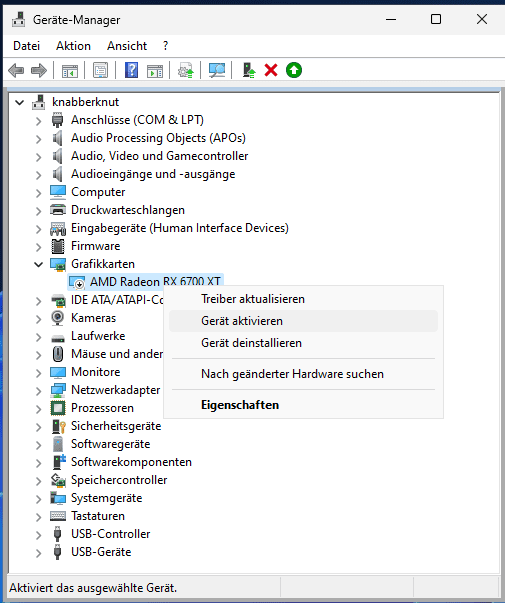Image resolution: width=505 pixels, height=603 pixels.
Task: Click the Forward arrow toolbar icon
Action: click(x=38, y=70)
